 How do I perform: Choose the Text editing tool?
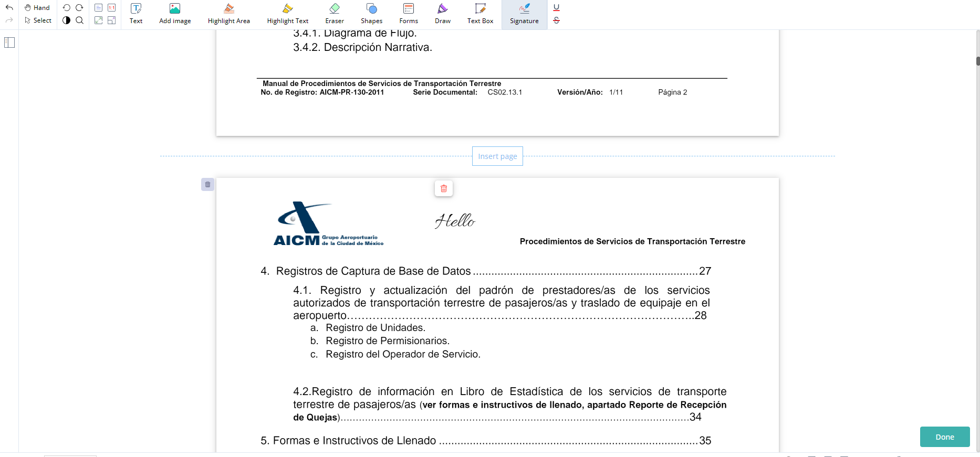(136, 14)
